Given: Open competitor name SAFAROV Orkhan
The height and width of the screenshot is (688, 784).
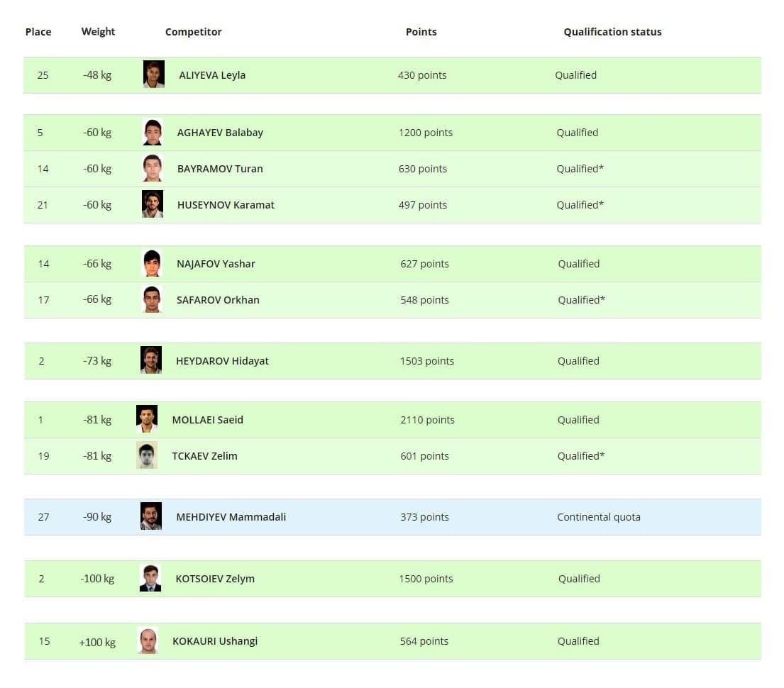Looking at the screenshot, I should tap(218, 300).
